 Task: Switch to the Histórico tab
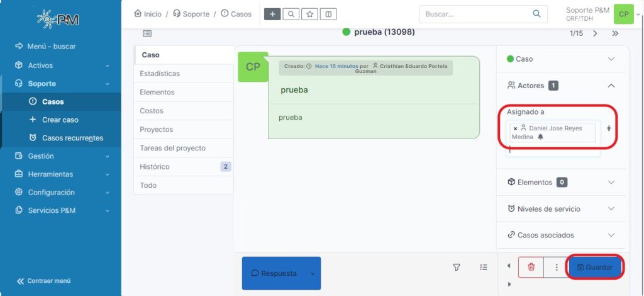click(x=155, y=166)
